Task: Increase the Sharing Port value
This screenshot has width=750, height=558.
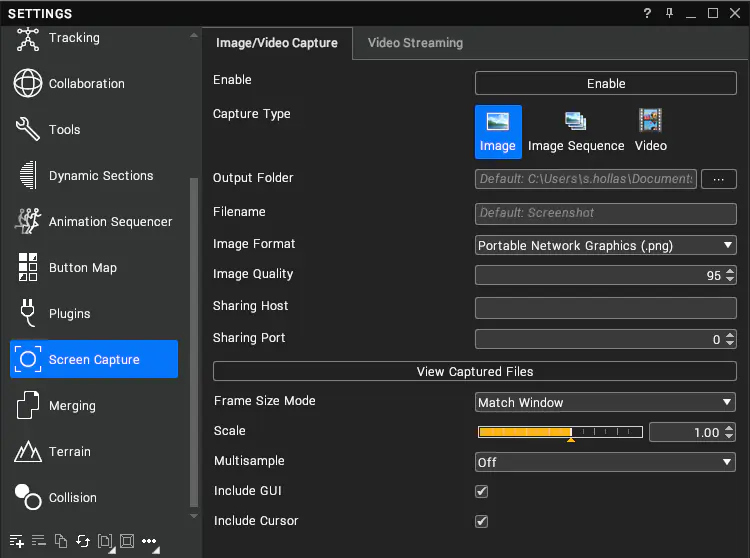Action: 730,335
